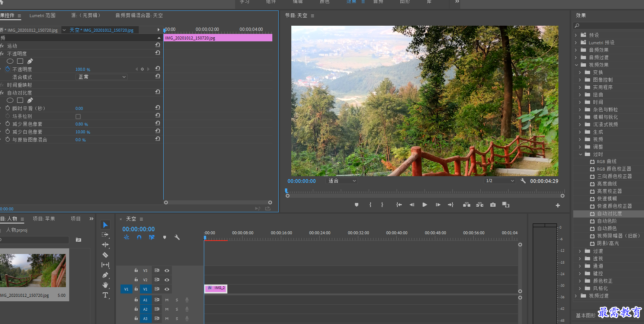Reset the Motion effect
Screen dimensions: 644x324
[158, 45]
